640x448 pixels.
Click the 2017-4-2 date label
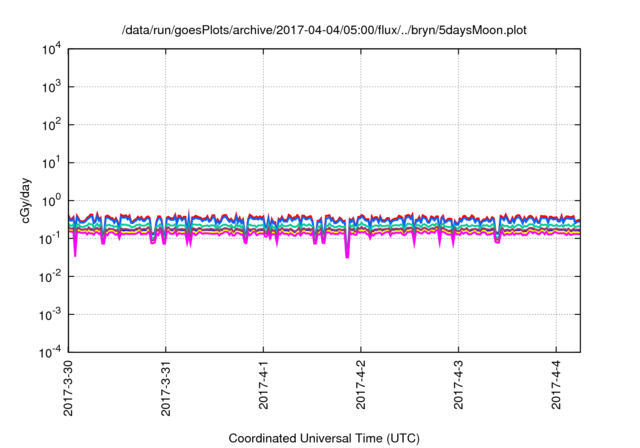tap(361, 385)
